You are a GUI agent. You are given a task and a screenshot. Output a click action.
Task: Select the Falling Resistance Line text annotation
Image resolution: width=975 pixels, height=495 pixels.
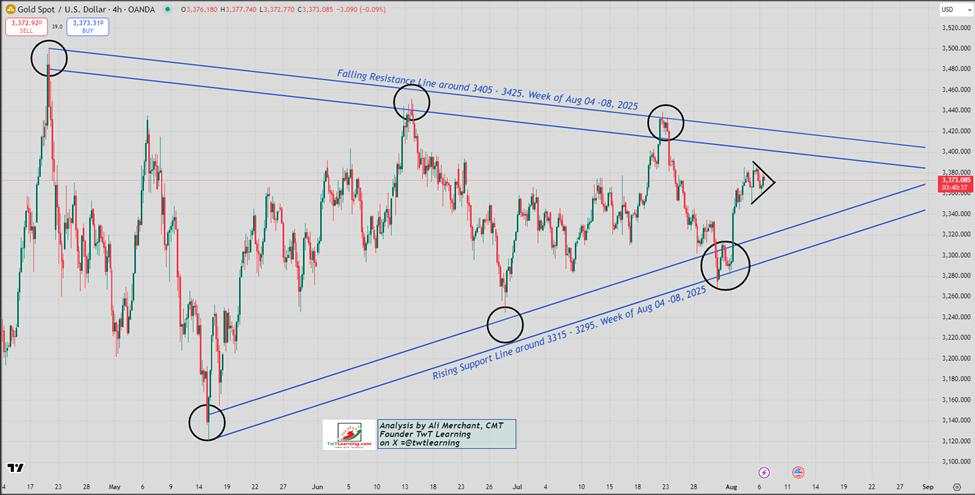click(x=488, y=90)
